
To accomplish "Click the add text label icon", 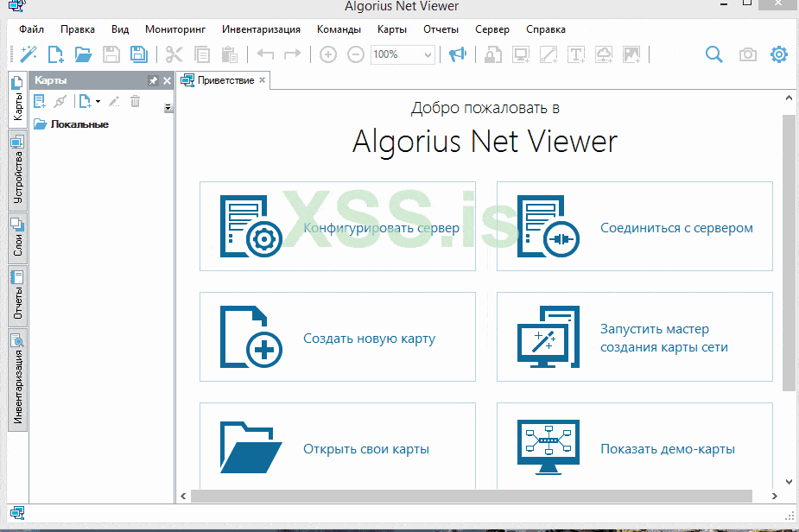I will (576, 54).
